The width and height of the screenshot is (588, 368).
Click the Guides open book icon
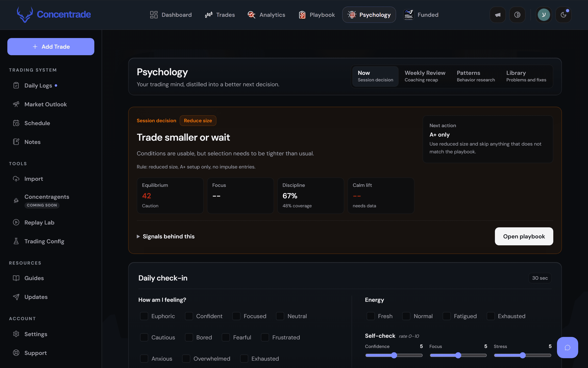pyautogui.click(x=16, y=278)
